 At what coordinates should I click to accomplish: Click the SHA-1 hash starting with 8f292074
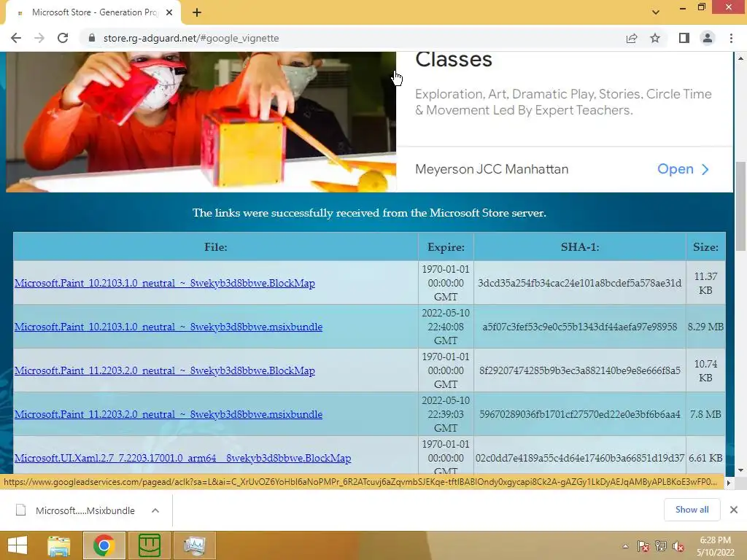click(580, 370)
